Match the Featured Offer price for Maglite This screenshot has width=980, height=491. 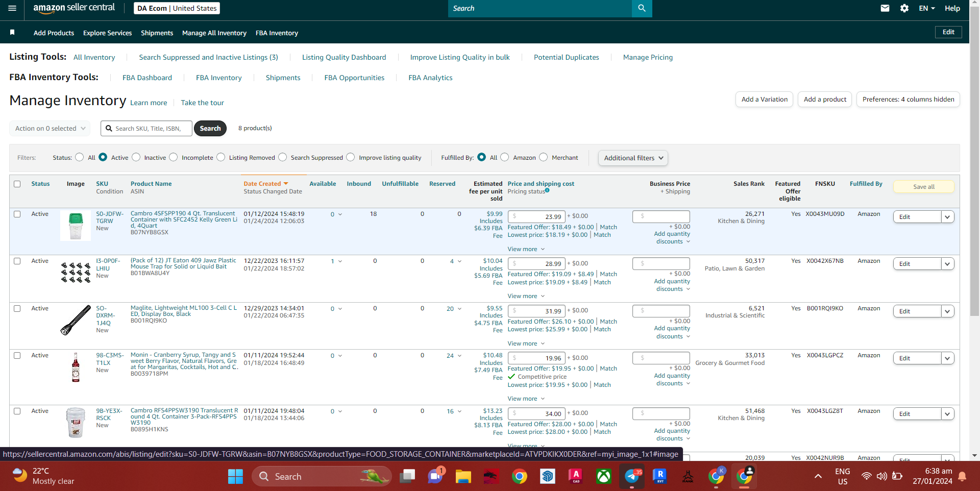click(x=608, y=322)
